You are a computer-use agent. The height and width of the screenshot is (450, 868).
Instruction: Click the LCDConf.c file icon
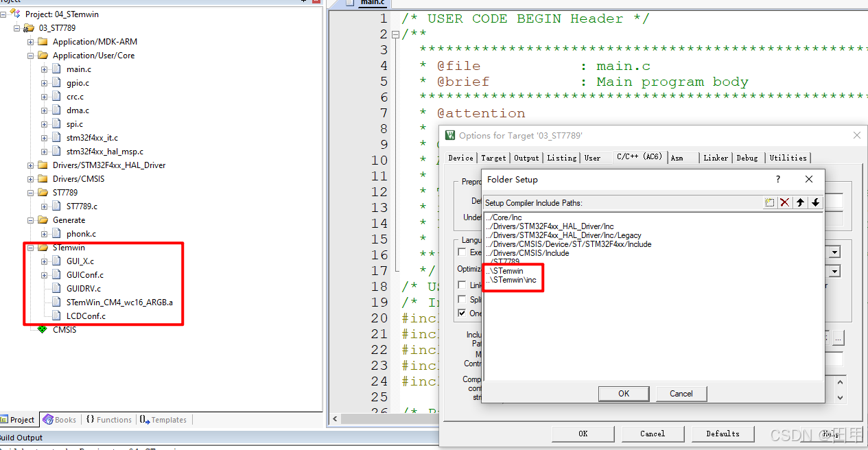[x=56, y=316]
